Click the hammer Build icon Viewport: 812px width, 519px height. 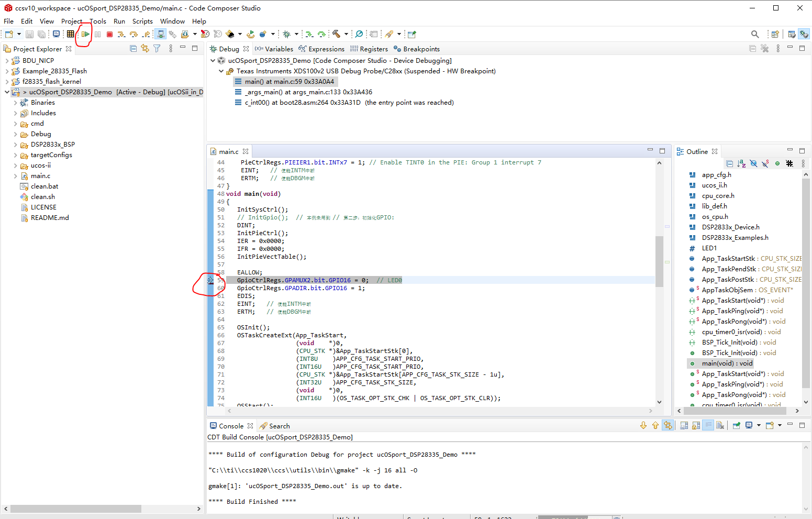(336, 34)
